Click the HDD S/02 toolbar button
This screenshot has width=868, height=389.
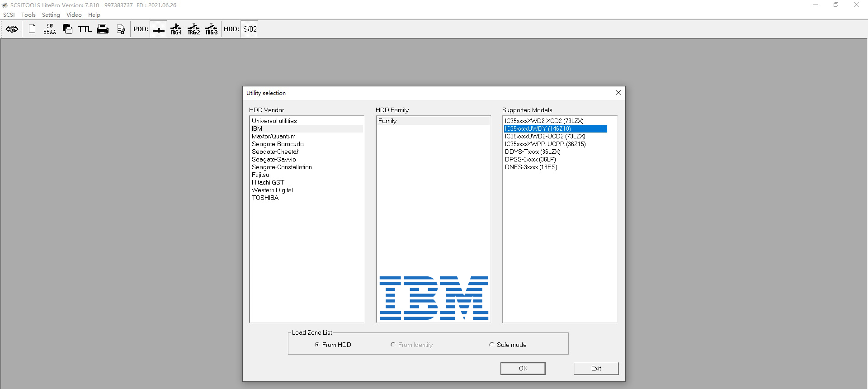(250, 29)
